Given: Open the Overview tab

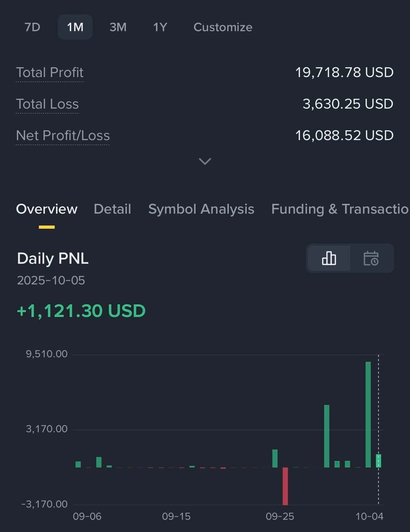Looking at the screenshot, I should (x=47, y=209).
